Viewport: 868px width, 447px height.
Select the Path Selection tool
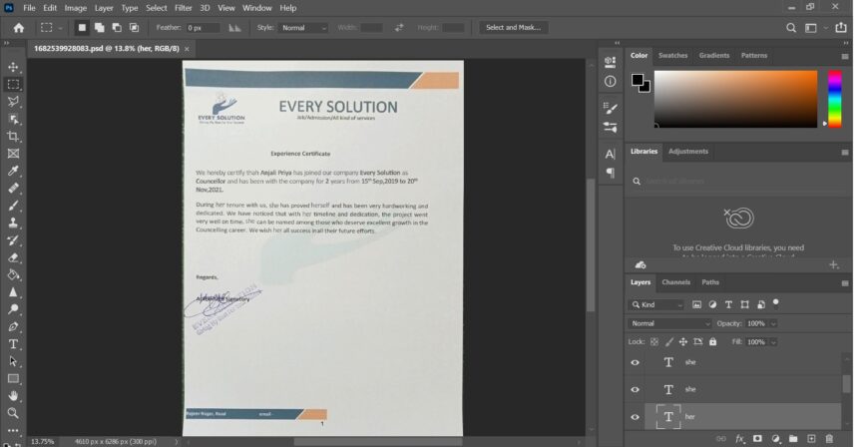coord(13,361)
